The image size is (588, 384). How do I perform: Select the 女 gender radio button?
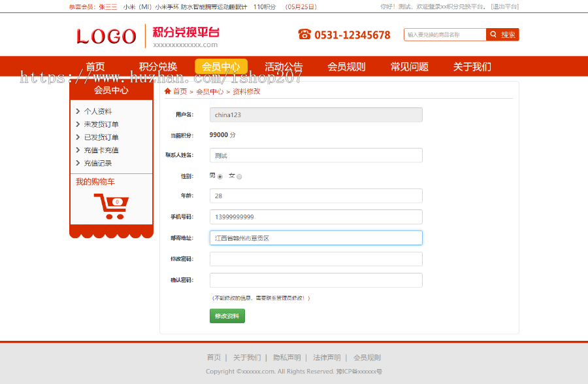coord(239,177)
